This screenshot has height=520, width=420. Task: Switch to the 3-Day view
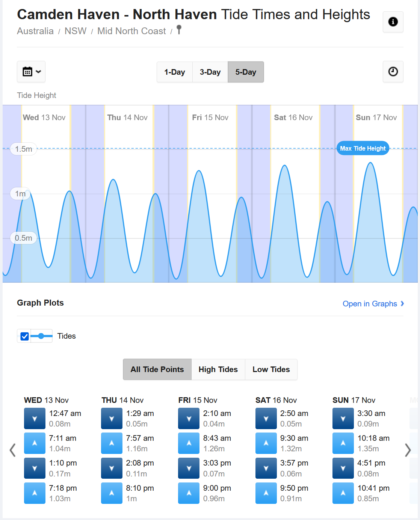point(210,72)
